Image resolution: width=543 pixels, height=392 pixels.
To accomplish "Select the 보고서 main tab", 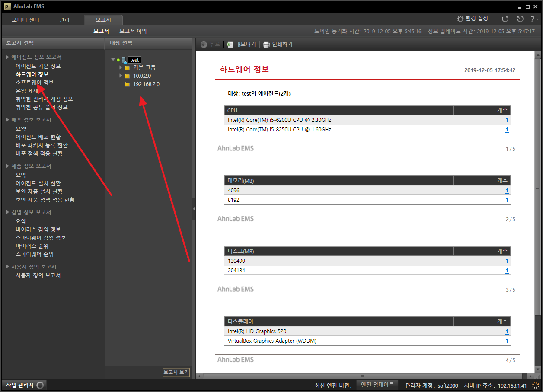I will coord(103,20).
